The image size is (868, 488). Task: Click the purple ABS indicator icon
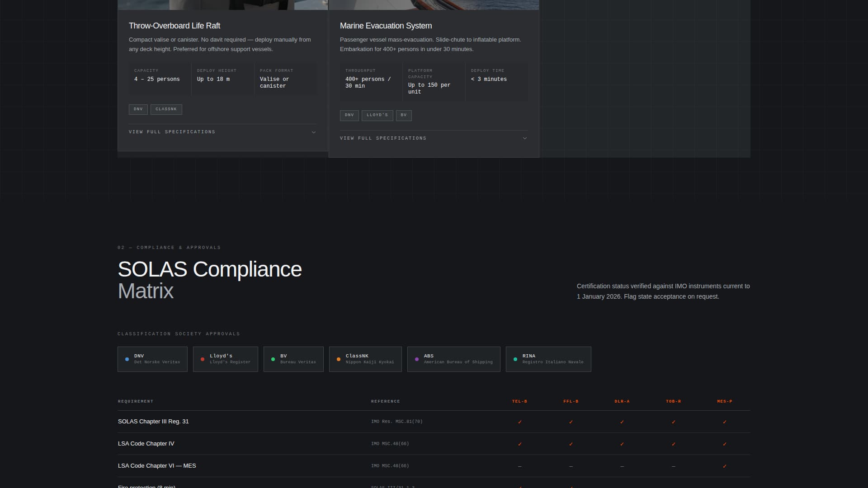pyautogui.click(x=417, y=359)
